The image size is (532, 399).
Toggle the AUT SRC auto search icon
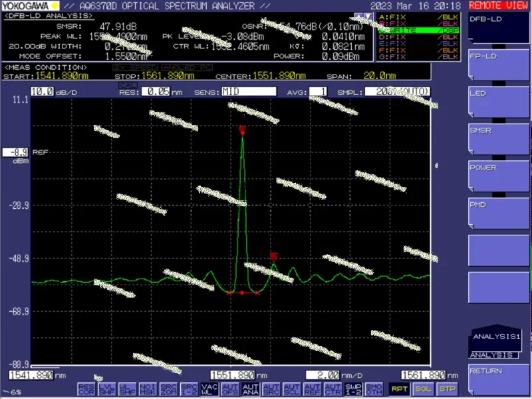(x=271, y=389)
